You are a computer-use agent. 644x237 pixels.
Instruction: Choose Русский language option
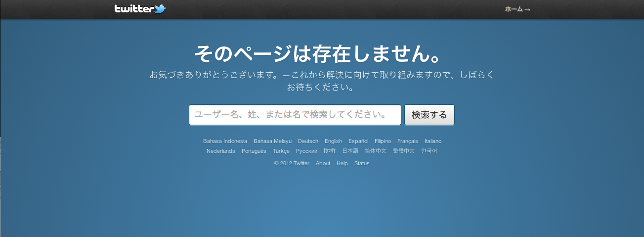[306, 151]
